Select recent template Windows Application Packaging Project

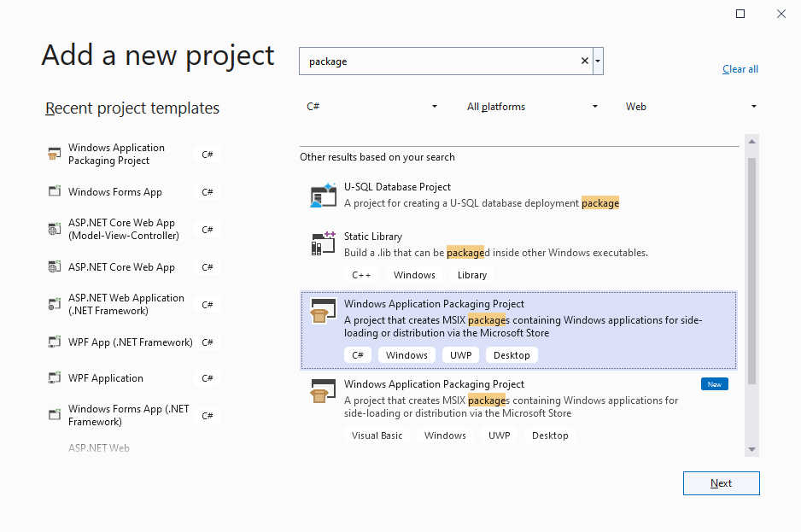click(133, 154)
